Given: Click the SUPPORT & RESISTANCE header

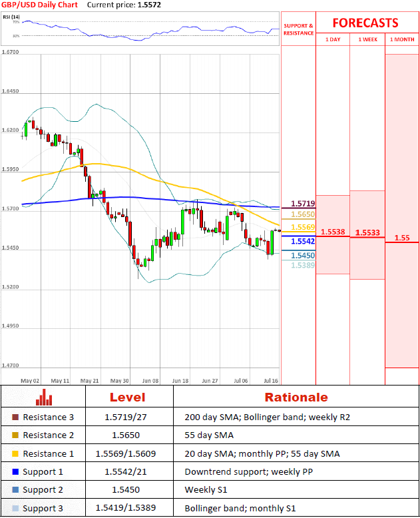Looking at the screenshot, I should pos(298,29).
